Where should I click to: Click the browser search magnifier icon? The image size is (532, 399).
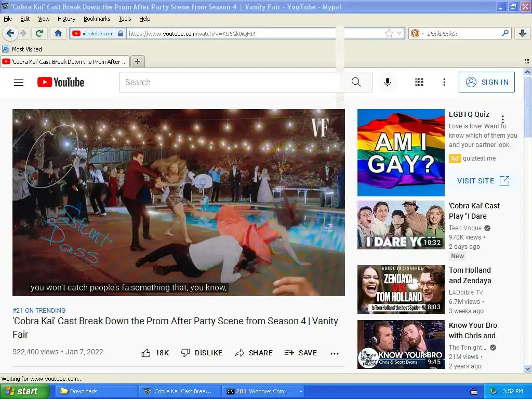coord(505,33)
